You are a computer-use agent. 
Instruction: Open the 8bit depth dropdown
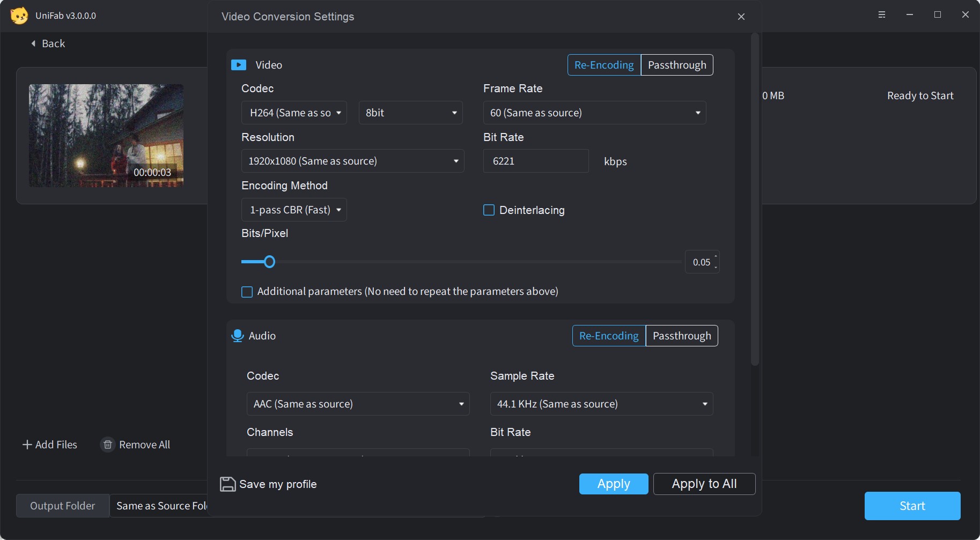(410, 113)
